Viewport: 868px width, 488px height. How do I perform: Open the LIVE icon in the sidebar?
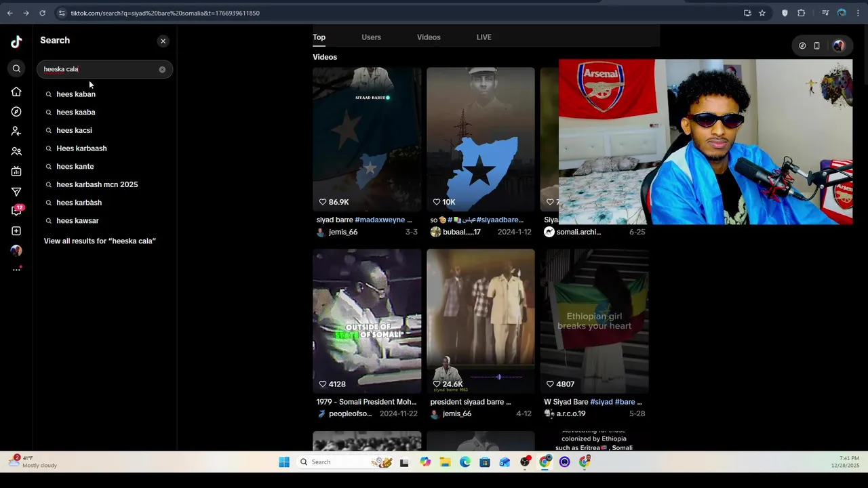[16, 171]
